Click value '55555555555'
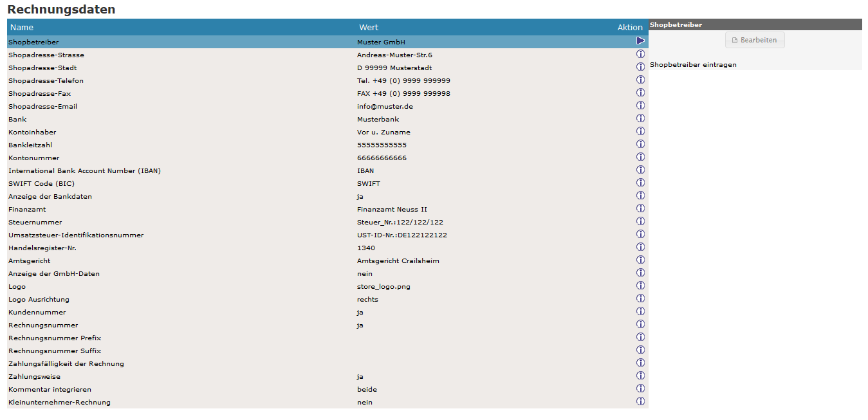This screenshot has width=868, height=420. [x=382, y=145]
